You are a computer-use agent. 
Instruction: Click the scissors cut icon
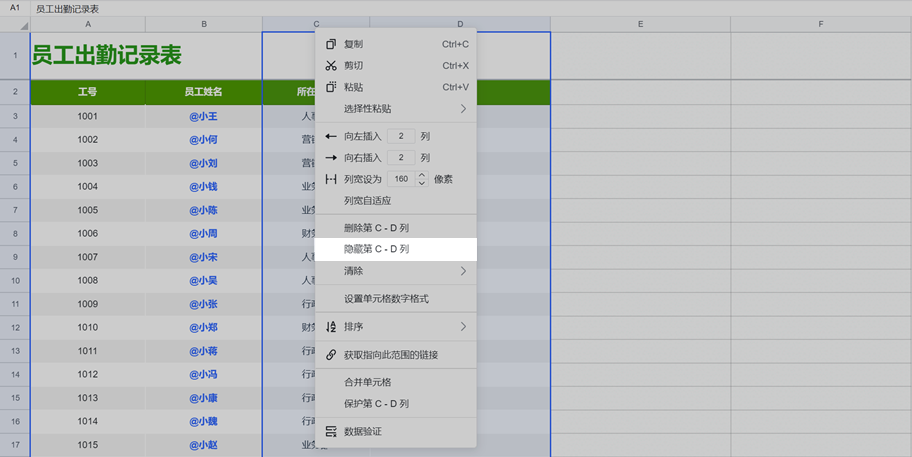tap(331, 66)
